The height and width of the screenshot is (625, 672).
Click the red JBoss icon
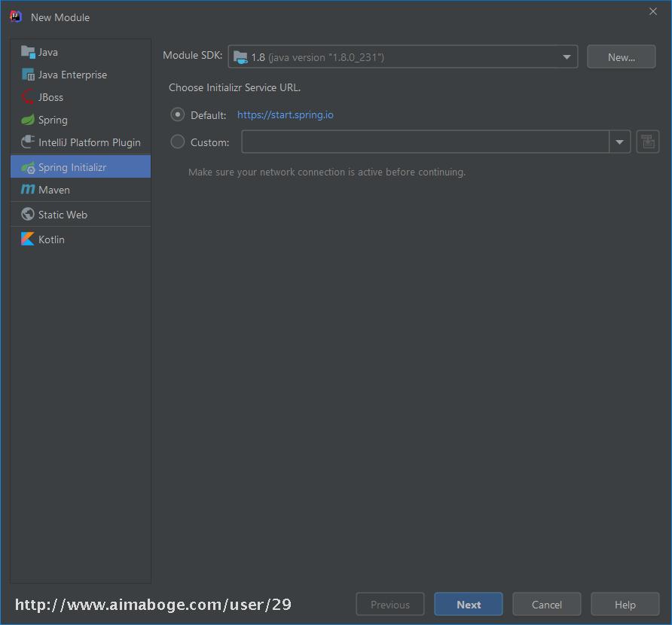(28, 97)
